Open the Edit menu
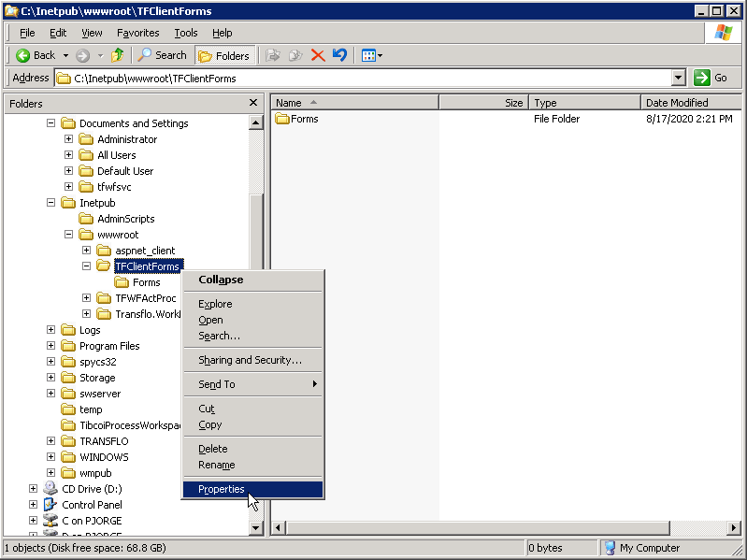This screenshot has width=747, height=560. click(58, 33)
